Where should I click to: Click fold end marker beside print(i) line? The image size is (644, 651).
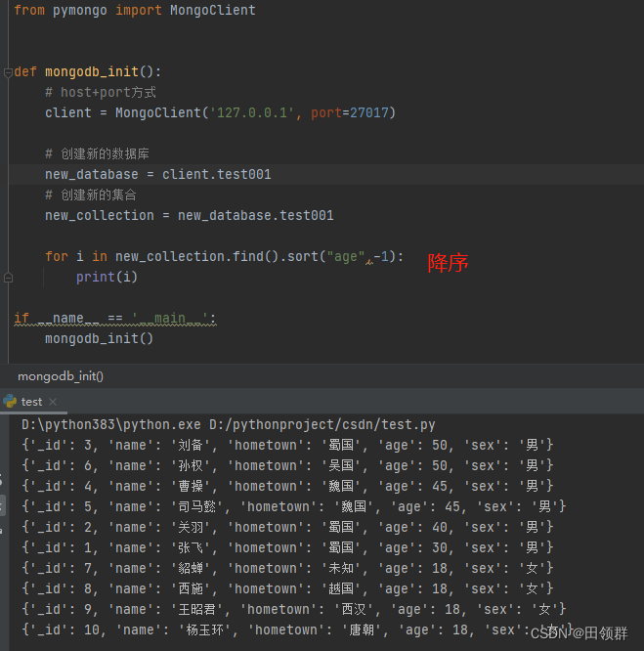[x=7, y=277]
